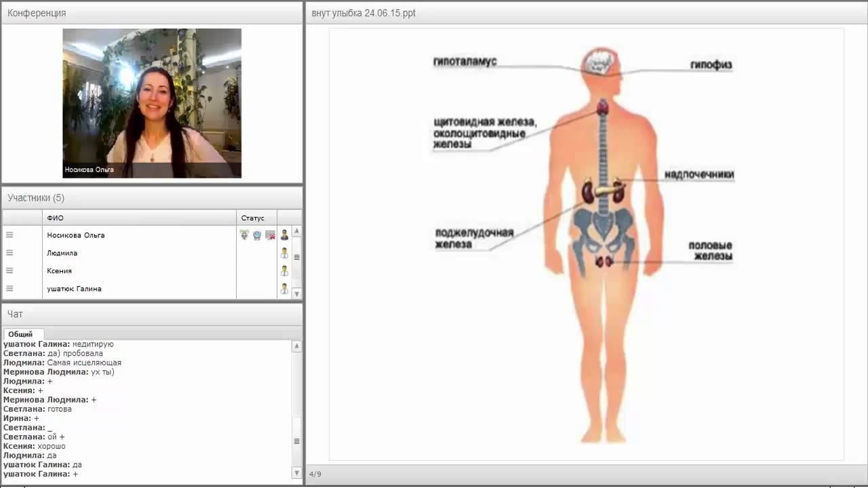Viewport: 868px width, 488px height.
Task: Click the screen-share status icon for Носикова Ольга
Action: click(270, 235)
